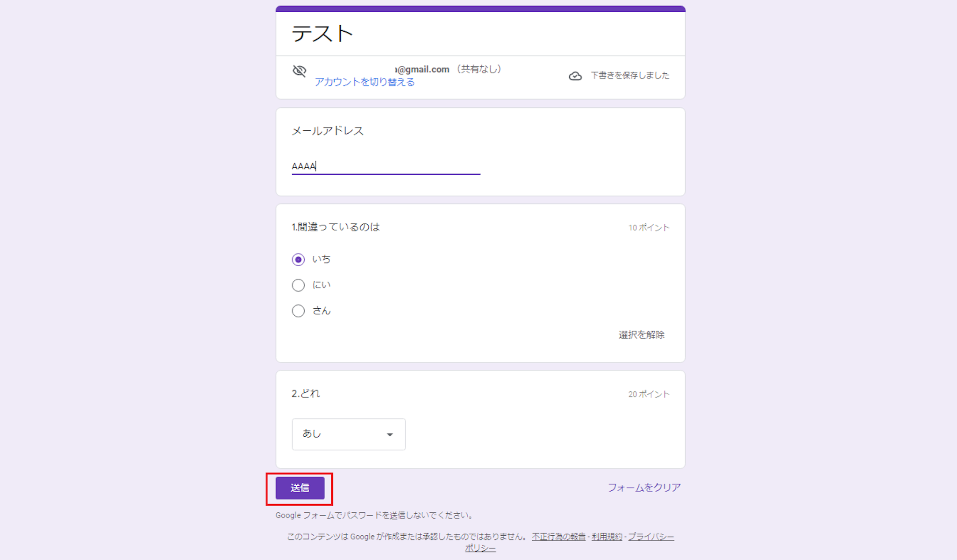Focus the メールアドレス input field
The image size is (957, 560).
click(x=386, y=166)
